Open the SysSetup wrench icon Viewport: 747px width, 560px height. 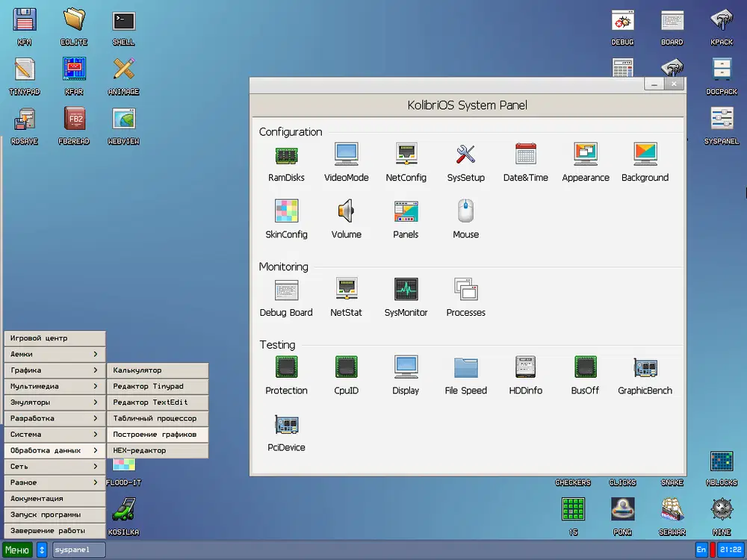coord(465,155)
